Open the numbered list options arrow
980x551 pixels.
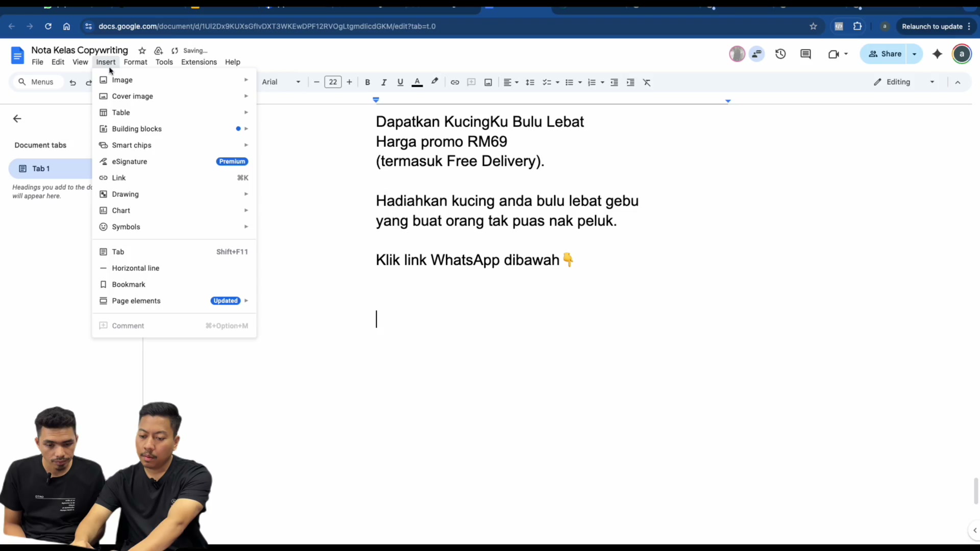coord(602,82)
